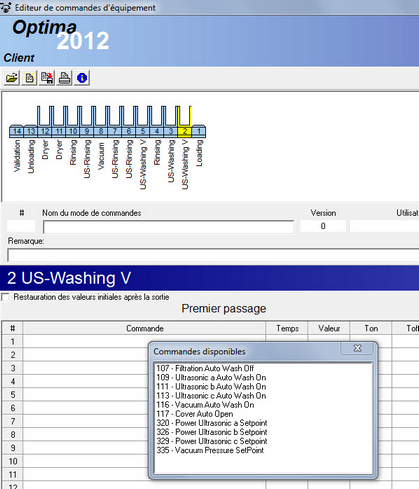Create a new command document
This screenshot has width=419, height=489.
coord(29,78)
